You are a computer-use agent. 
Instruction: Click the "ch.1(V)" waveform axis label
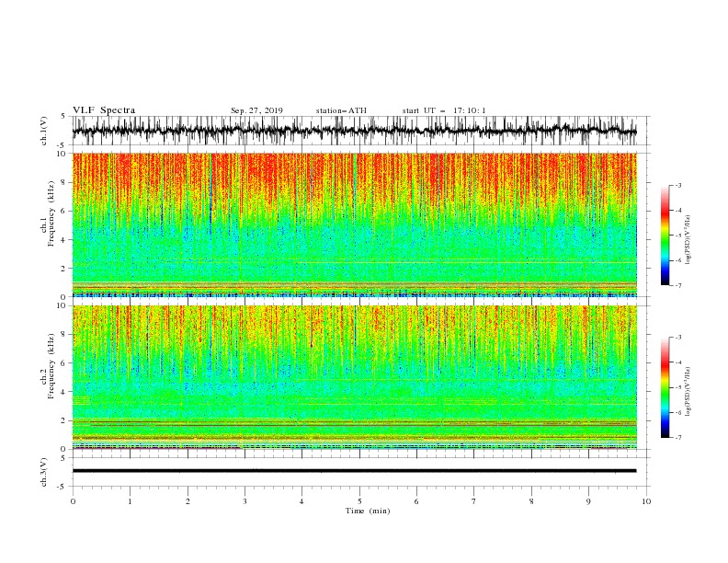click(x=44, y=131)
